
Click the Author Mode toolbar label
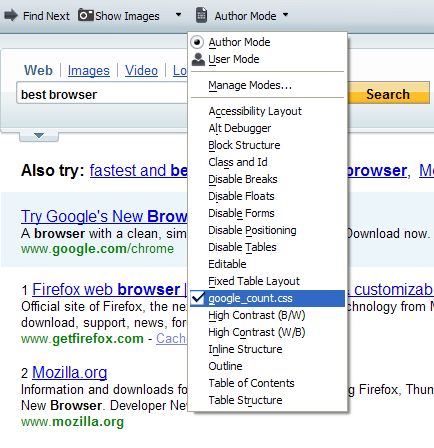coord(245,16)
